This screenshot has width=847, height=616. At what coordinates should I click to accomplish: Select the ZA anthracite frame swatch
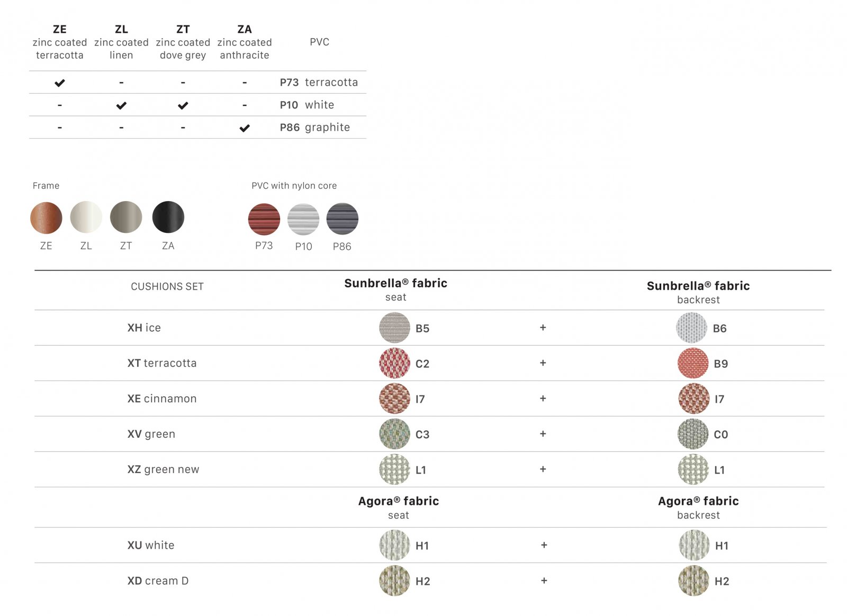[x=168, y=217]
